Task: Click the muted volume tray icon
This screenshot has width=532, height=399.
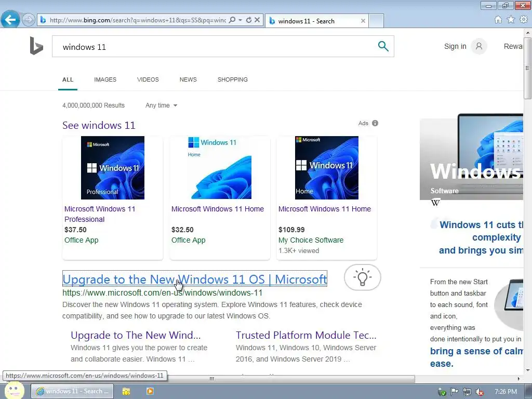Action: coord(480,392)
